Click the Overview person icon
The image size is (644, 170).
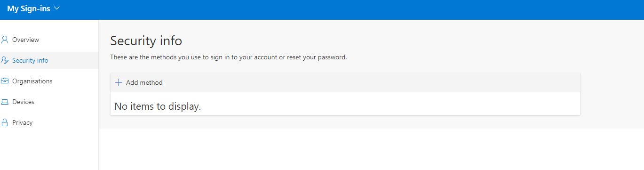click(x=5, y=40)
